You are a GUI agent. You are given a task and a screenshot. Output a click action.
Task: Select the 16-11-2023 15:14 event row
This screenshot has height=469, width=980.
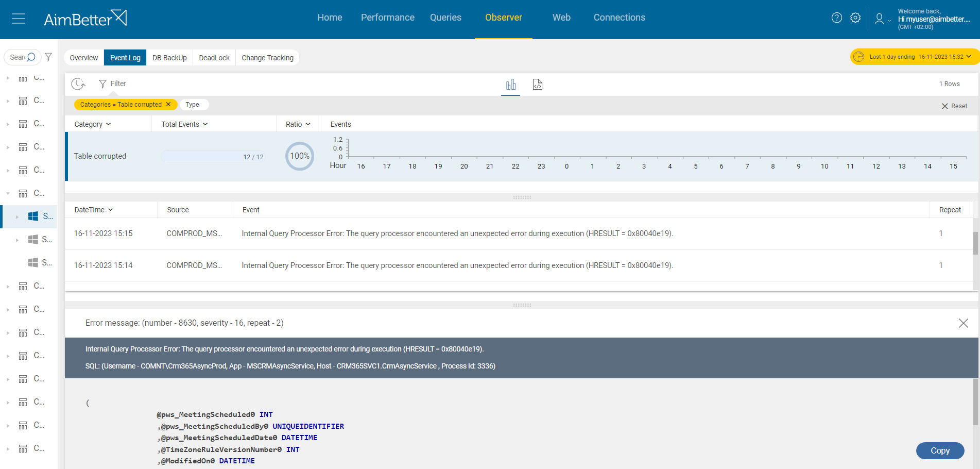click(x=519, y=265)
